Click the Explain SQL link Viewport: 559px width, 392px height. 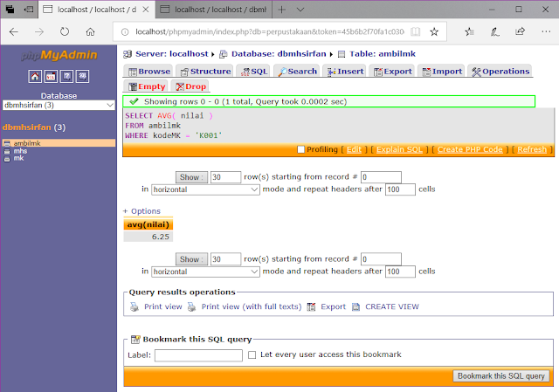[399, 149]
